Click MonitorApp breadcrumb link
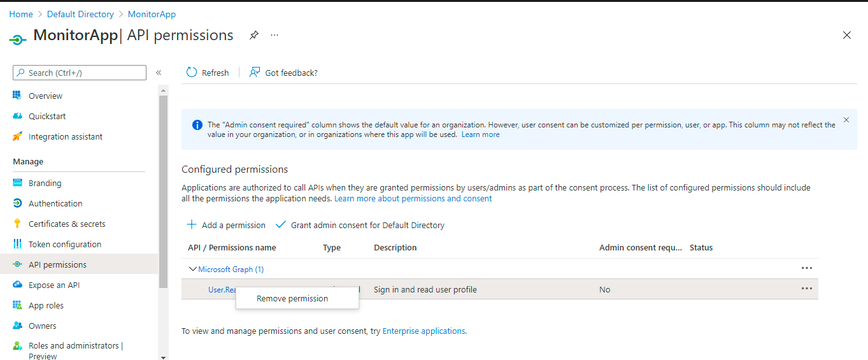This screenshot has width=868, height=360. (x=152, y=14)
